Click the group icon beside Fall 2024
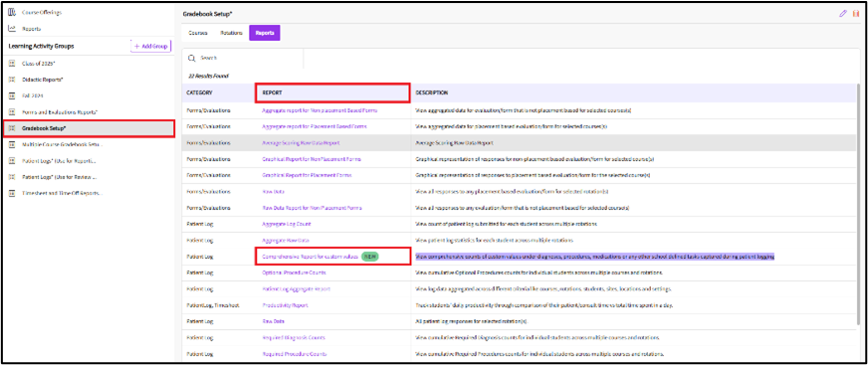Image resolution: width=868 pixels, height=365 pixels. click(x=12, y=95)
